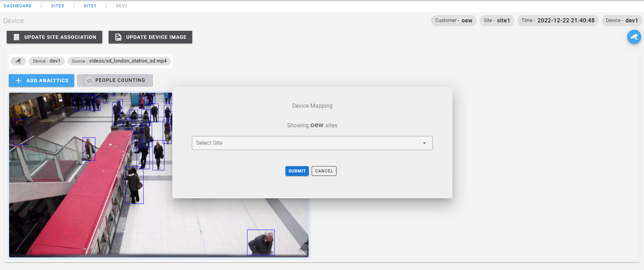Click the small camera chip icon beside Device dev1

click(x=18, y=61)
